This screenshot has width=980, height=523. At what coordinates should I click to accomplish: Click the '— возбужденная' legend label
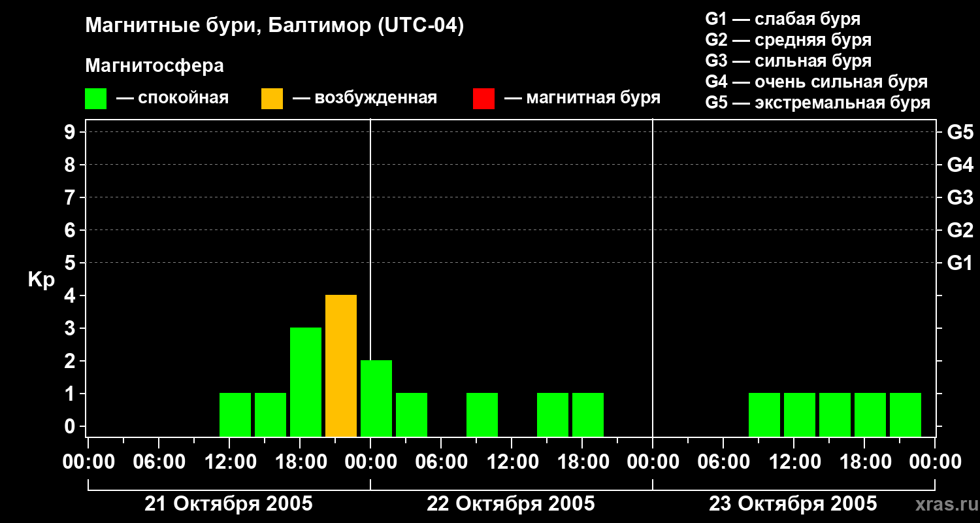[365, 98]
